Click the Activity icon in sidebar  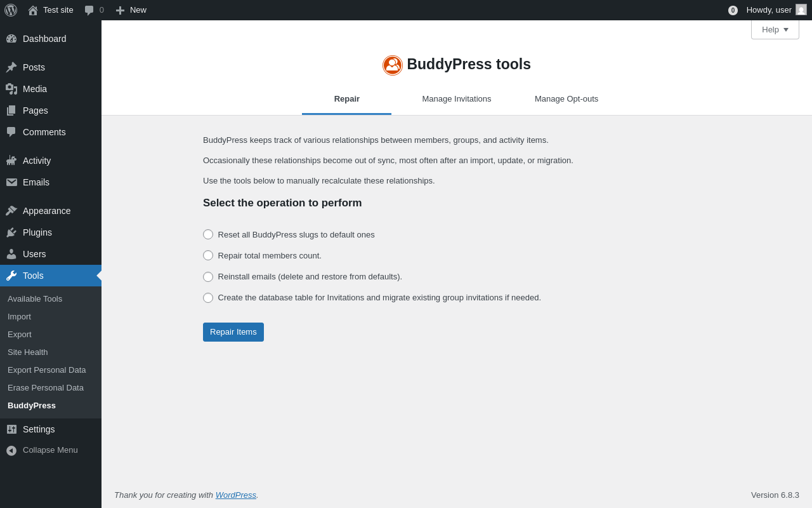[11, 161]
